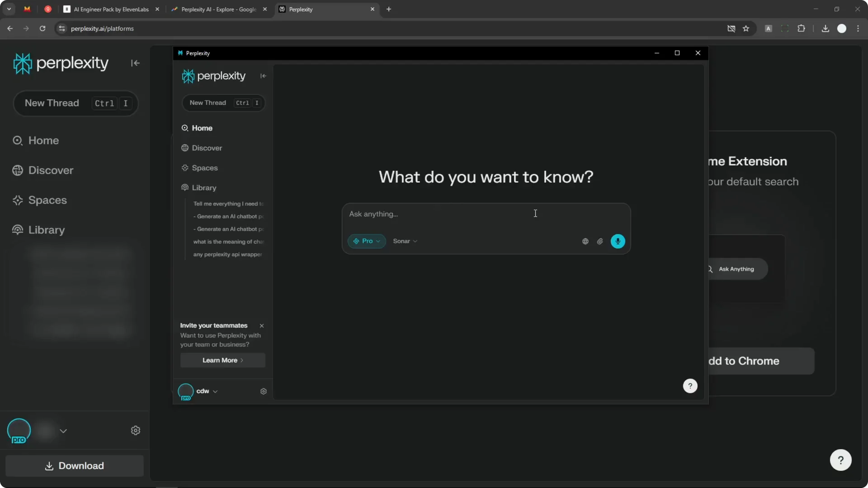
Task: Open the Discover section via its globe icon
Action: 184,148
